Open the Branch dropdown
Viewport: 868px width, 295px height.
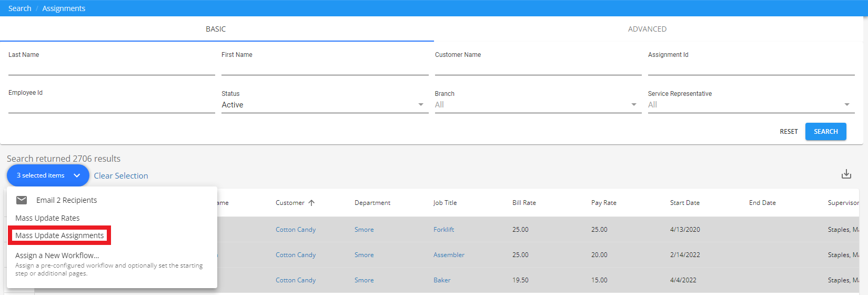[x=537, y=105]
